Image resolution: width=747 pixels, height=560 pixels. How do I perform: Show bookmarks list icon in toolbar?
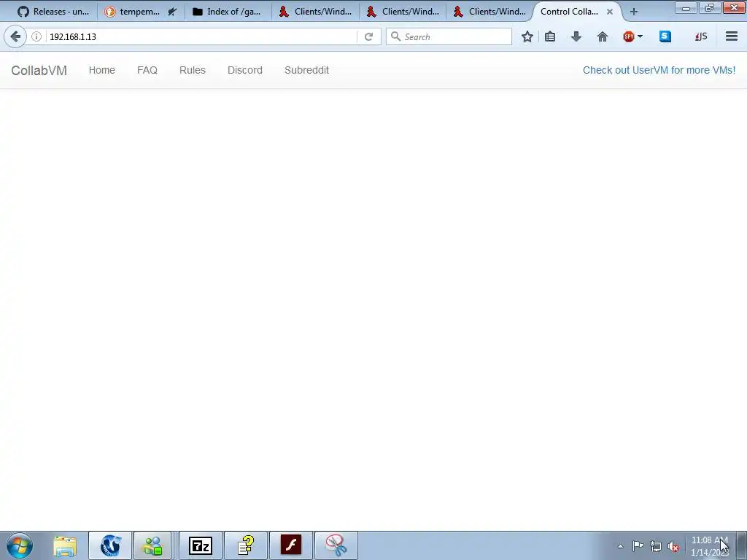click(550, 36)
